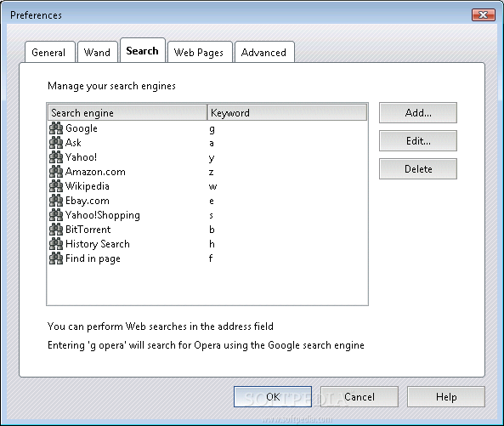Click keyword 'b' for BitTorrent

212,230
